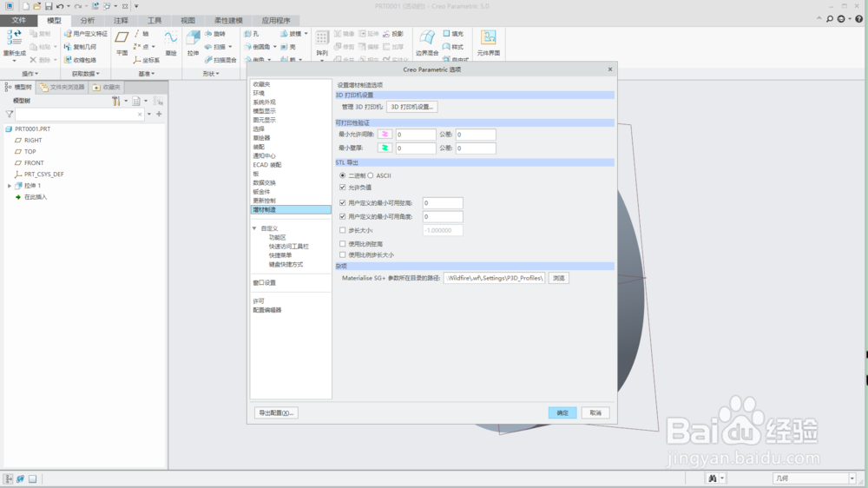Switch to the 工具 ribbon tab
The image size is (868, 488).
tap(155, 21)
